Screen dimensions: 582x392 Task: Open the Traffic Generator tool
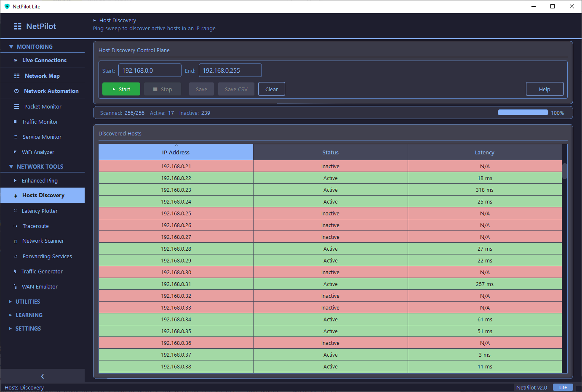click(42, 272)
